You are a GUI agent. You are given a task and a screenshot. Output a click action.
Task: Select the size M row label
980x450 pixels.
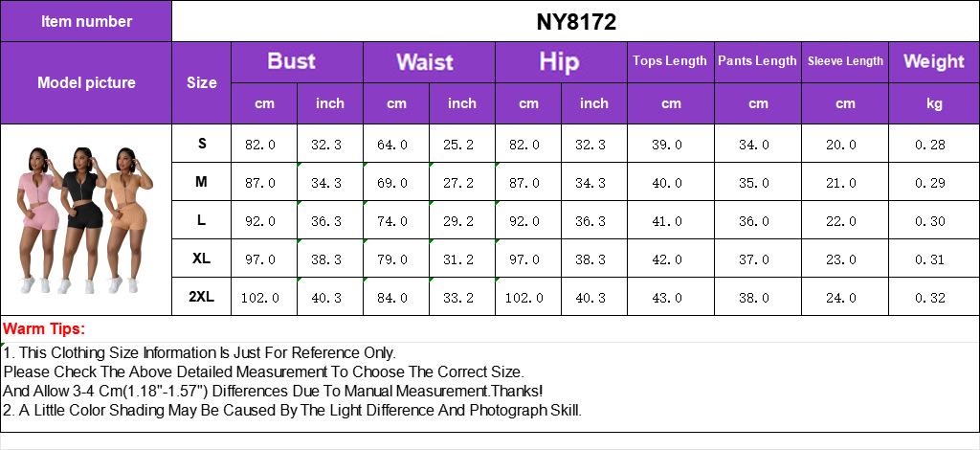tap(201, 182)
